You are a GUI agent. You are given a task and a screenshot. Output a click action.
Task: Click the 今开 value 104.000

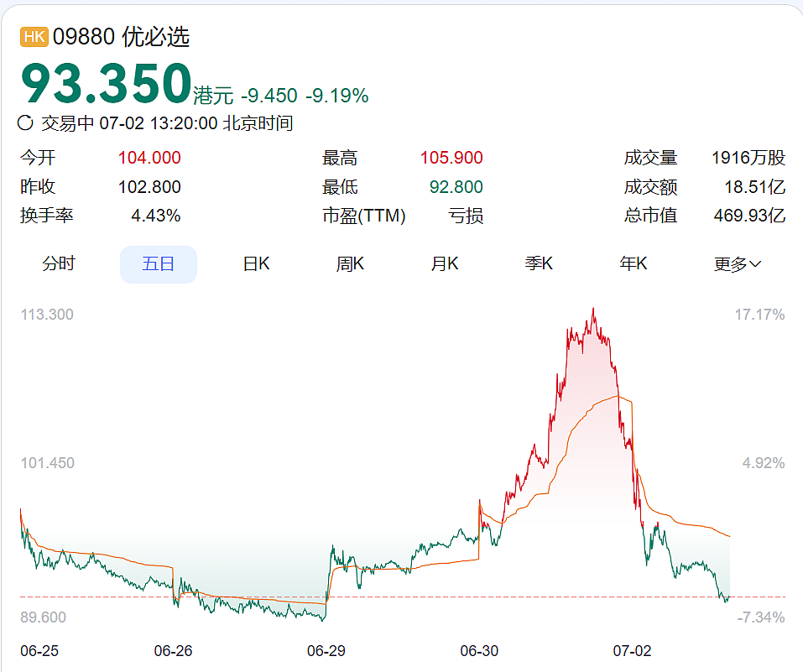(x=149, y=158)
